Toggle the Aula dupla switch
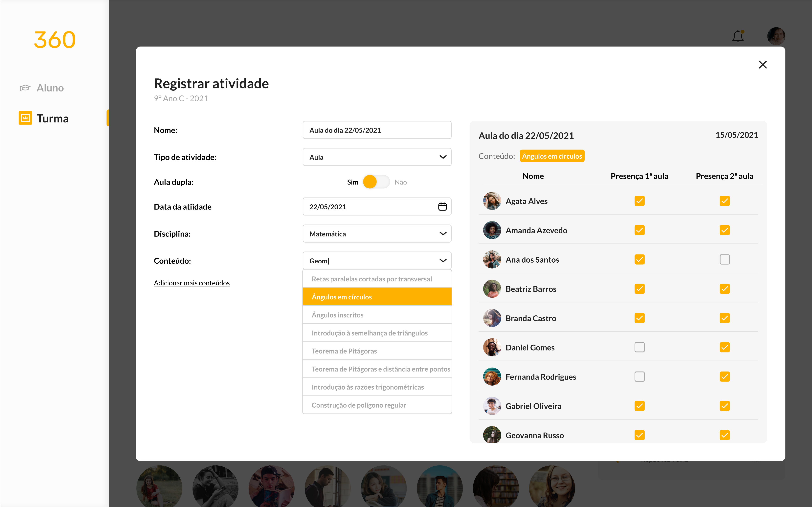The image size is (812, 507). click(x=376, y=182)
